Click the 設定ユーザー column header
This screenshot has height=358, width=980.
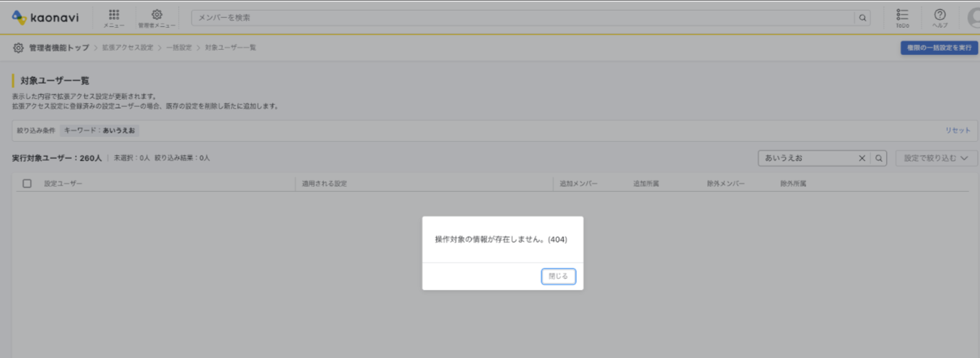[63, 183]
